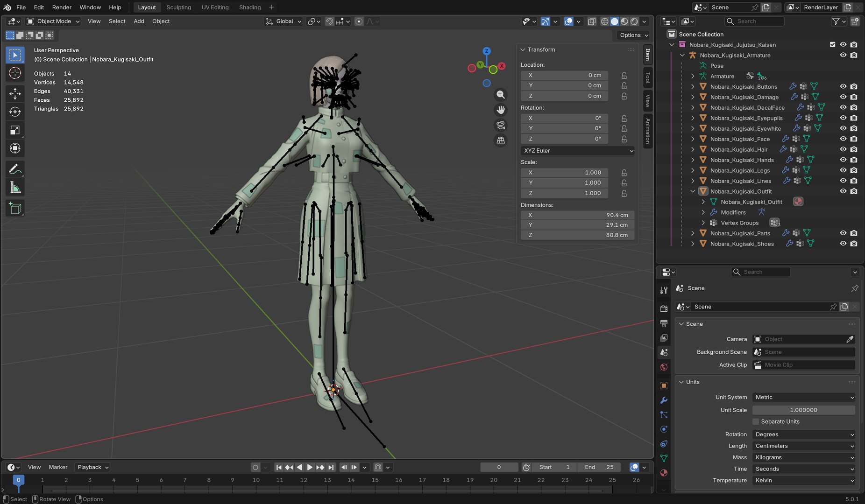Screen dimensions: 865x504
Task: Open the timeline Marker menu
Action: (x=58, y=467)
